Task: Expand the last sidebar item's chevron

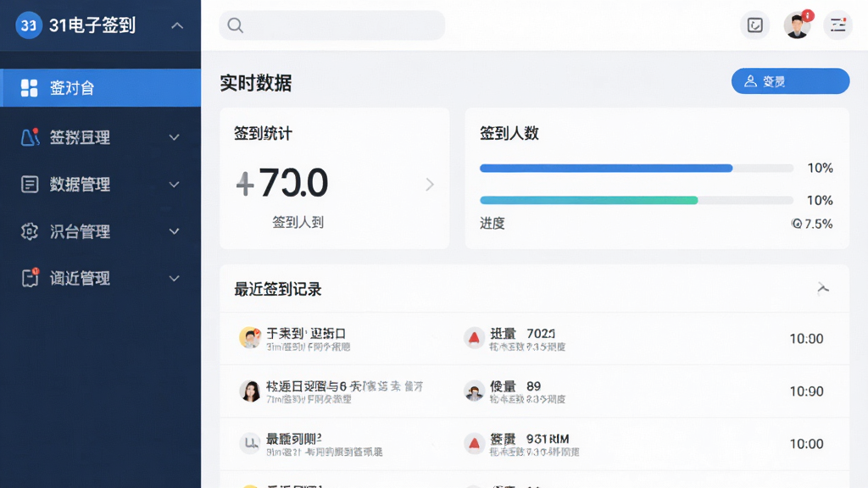Action: [x=175, y=278]
